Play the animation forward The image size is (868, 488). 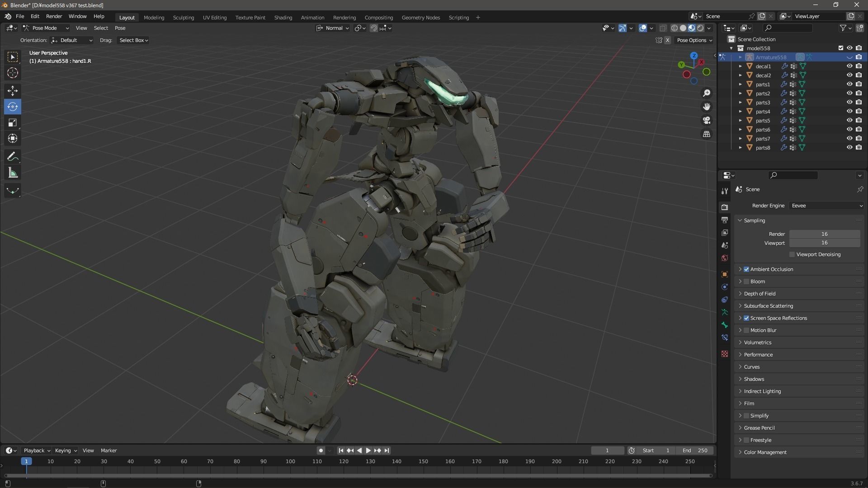tap(368, 450)
